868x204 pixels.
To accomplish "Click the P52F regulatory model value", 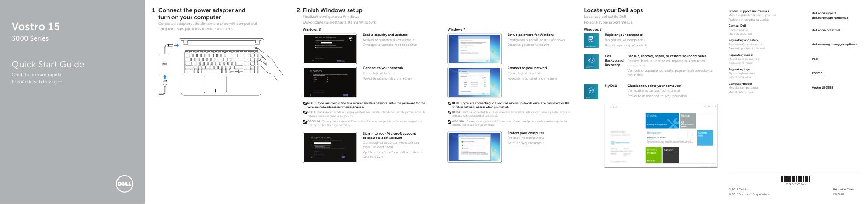I will [815, 59].
